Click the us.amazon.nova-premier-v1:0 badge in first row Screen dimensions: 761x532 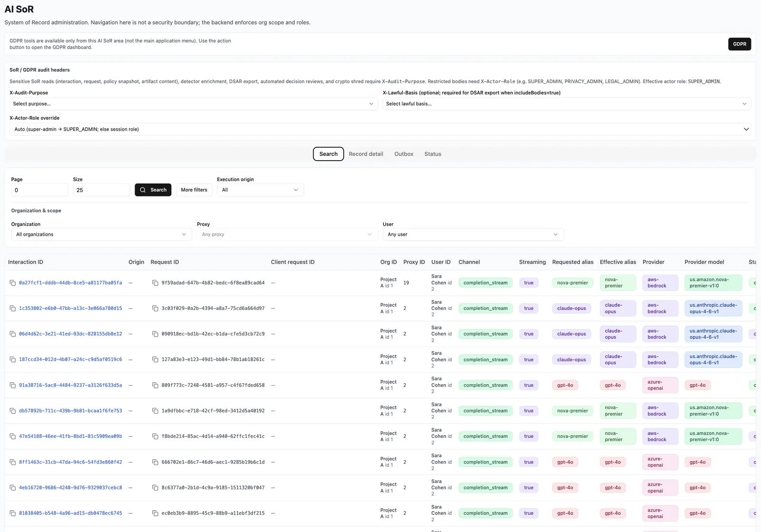coord(713,283)
